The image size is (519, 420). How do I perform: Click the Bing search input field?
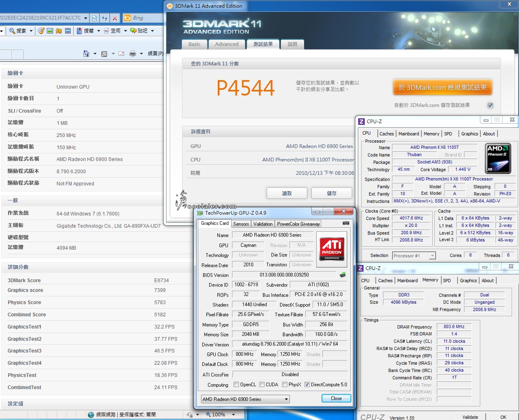147,18
